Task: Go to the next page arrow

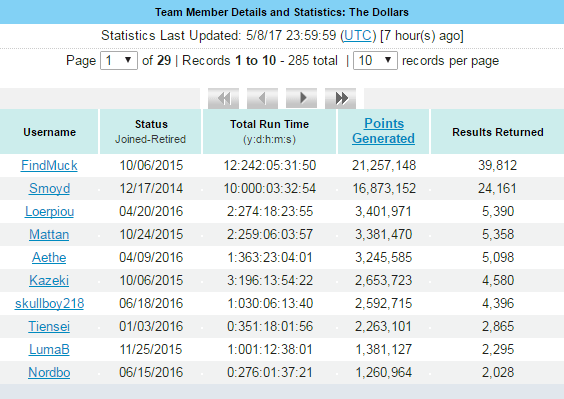Action: 301,98
